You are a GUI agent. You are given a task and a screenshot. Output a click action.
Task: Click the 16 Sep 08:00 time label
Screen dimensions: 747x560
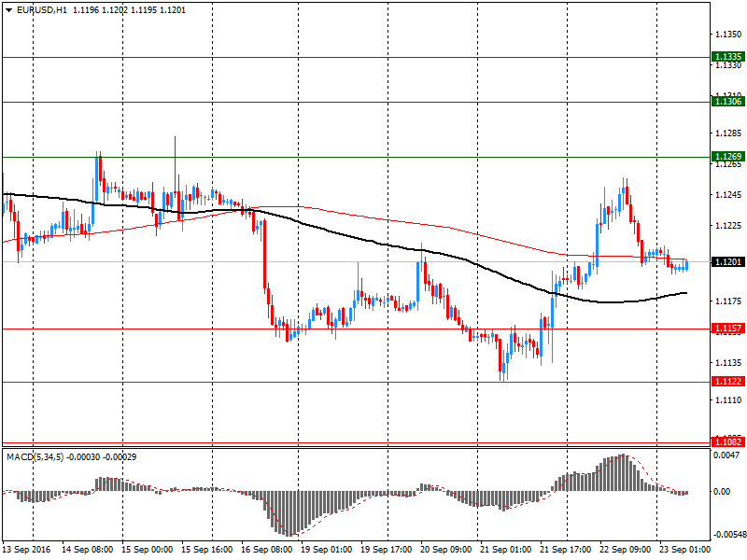(267, 550)
